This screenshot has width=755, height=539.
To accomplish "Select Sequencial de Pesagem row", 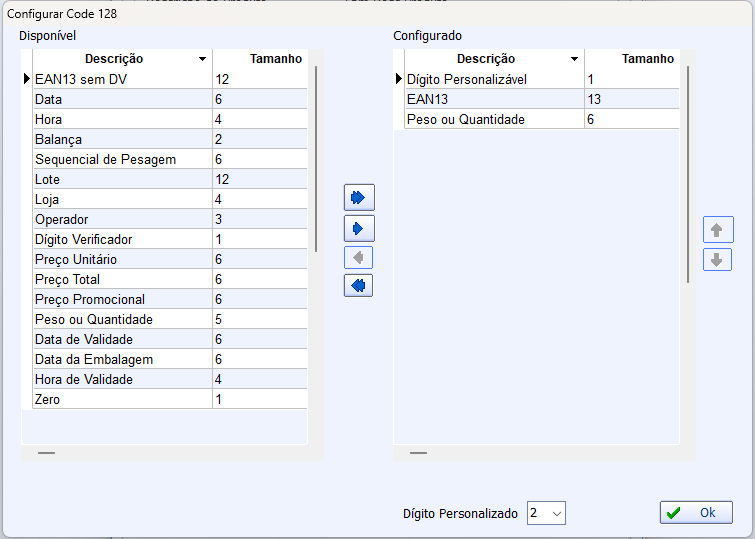I will point(120,159).
